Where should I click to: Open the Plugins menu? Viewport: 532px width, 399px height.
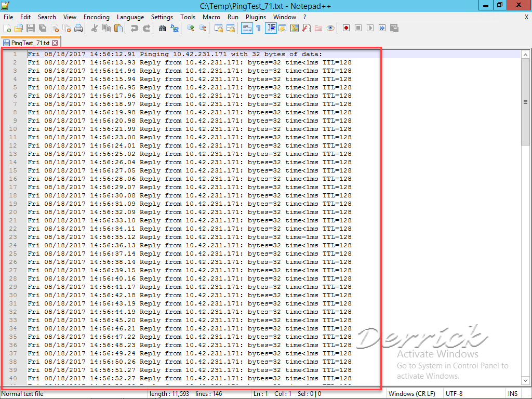(x=256, y=17)
